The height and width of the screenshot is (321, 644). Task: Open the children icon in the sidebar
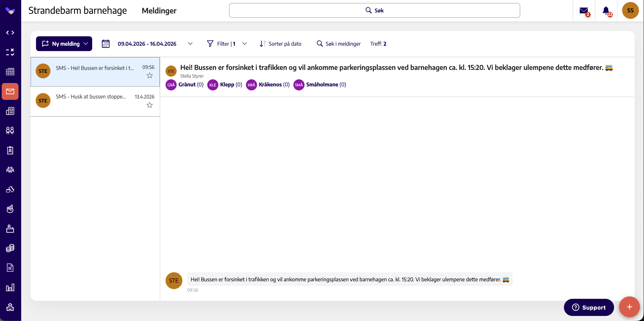click(x=10, y=130)
